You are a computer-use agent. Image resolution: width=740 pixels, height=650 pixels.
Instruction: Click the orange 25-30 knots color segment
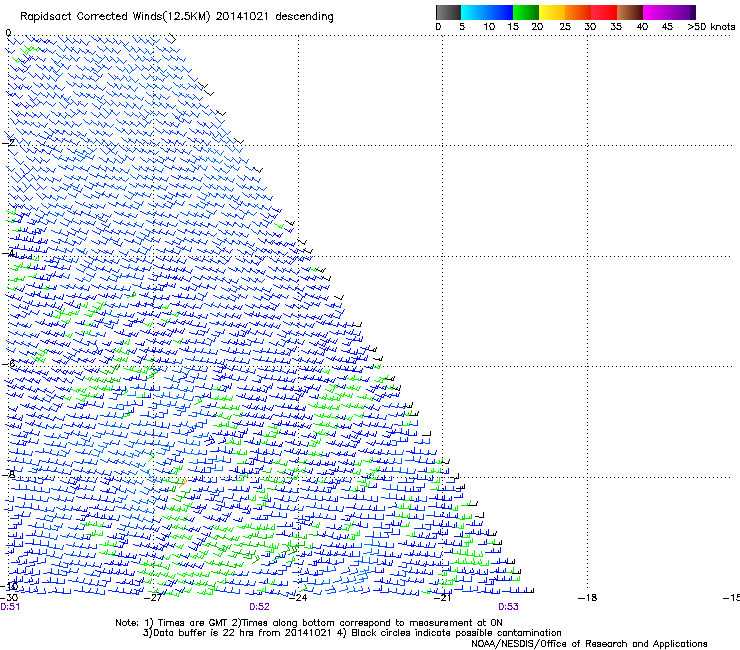click(578, 12)
